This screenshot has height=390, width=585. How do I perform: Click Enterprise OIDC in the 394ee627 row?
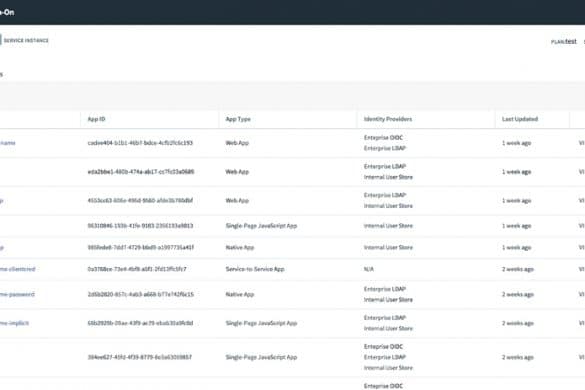pos(383,347)
